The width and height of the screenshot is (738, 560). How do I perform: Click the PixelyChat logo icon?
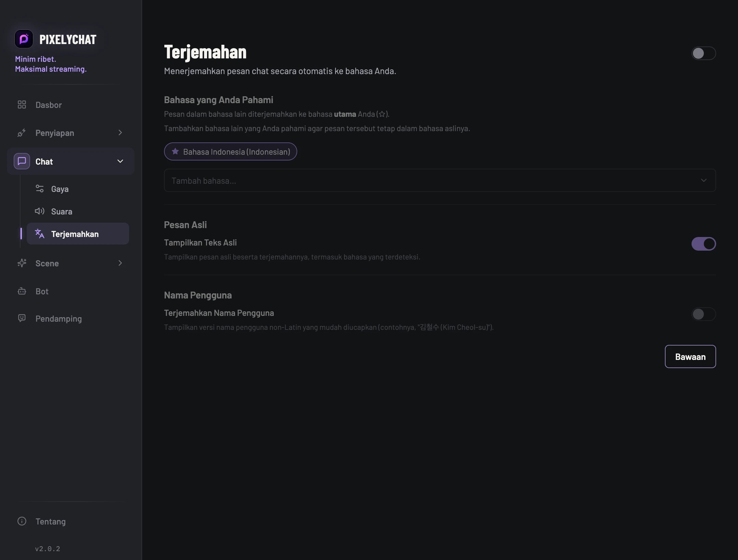(24, 39)
